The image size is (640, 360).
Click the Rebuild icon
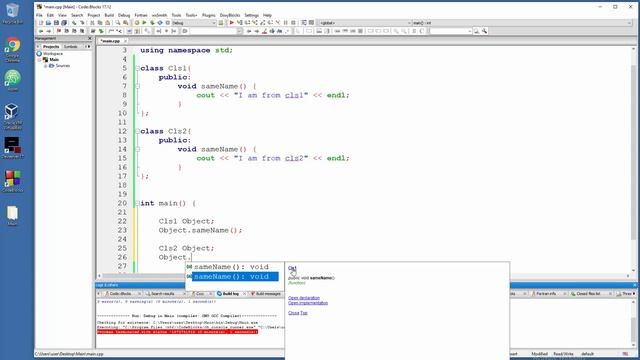[x=160, y=23]
